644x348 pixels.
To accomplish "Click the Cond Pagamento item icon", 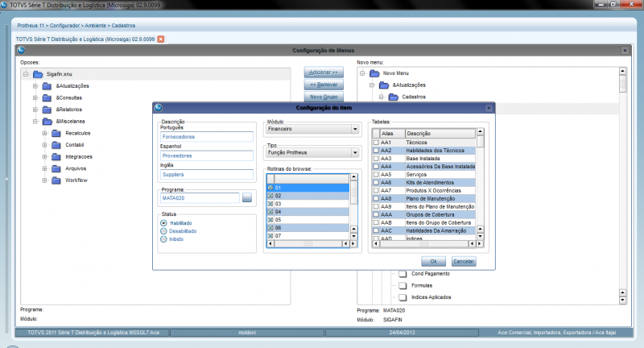I will (x=403, y=274).
